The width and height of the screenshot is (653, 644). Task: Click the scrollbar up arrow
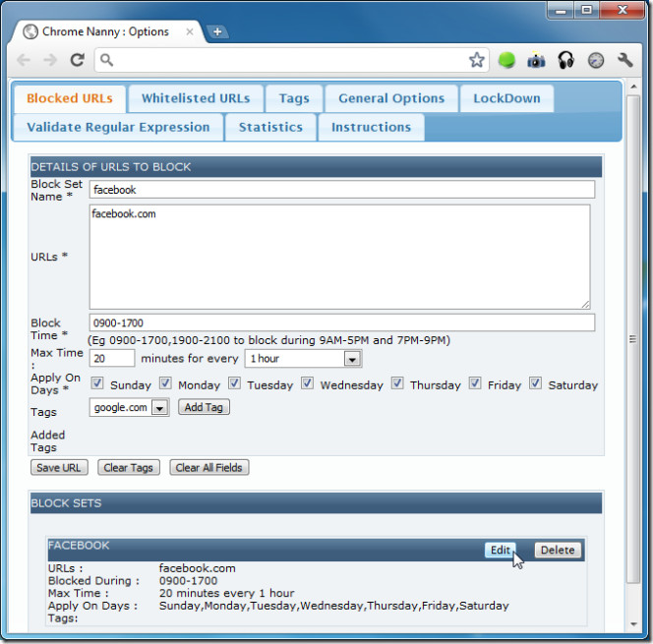[633, 87]
